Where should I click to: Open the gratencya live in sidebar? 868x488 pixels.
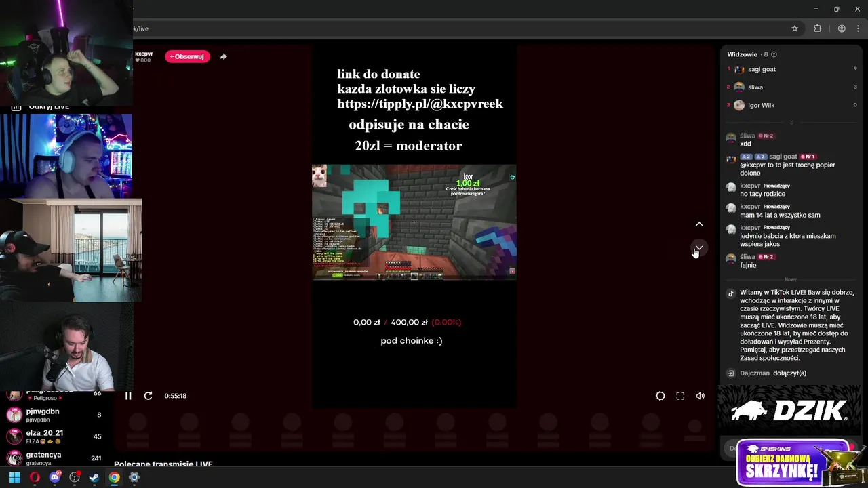click(54, 458)
